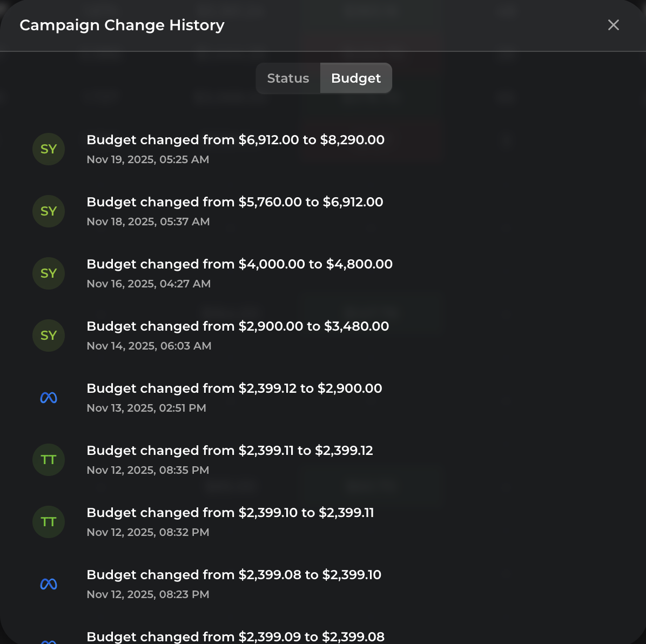Click the TikTok icon on the 08:32 PM entry
Screen dimensions: 646x644
click(x=48, y=522)
